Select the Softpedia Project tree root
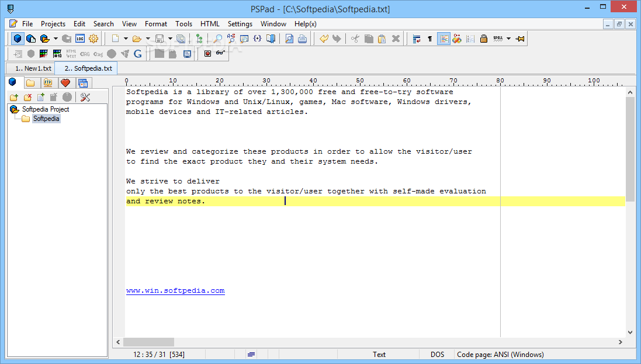Image resolution: width=641 pixels, height=364 pixels. [x=46, y=109]
